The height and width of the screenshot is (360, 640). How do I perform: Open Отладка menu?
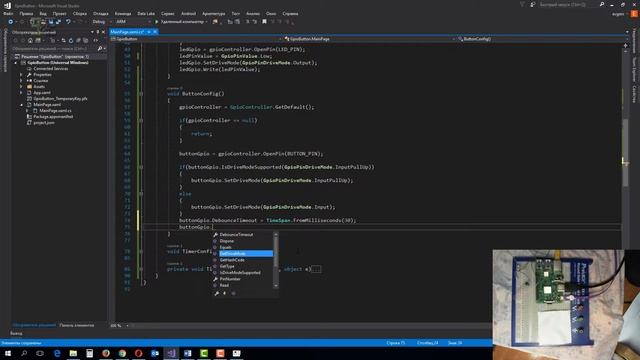pyautogui.click(x=101, y=13)
